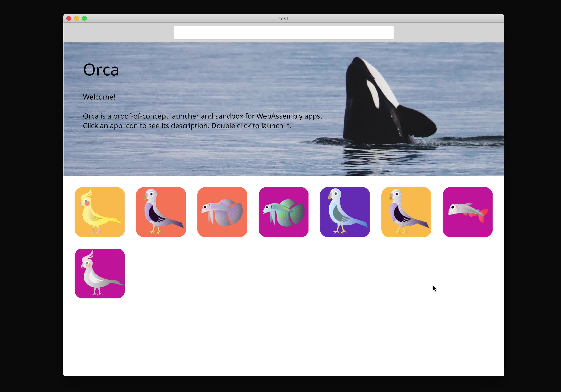Click the yellow minimize window control
The width and height of the screenshot is (561, 392).
tap(76, 18)
